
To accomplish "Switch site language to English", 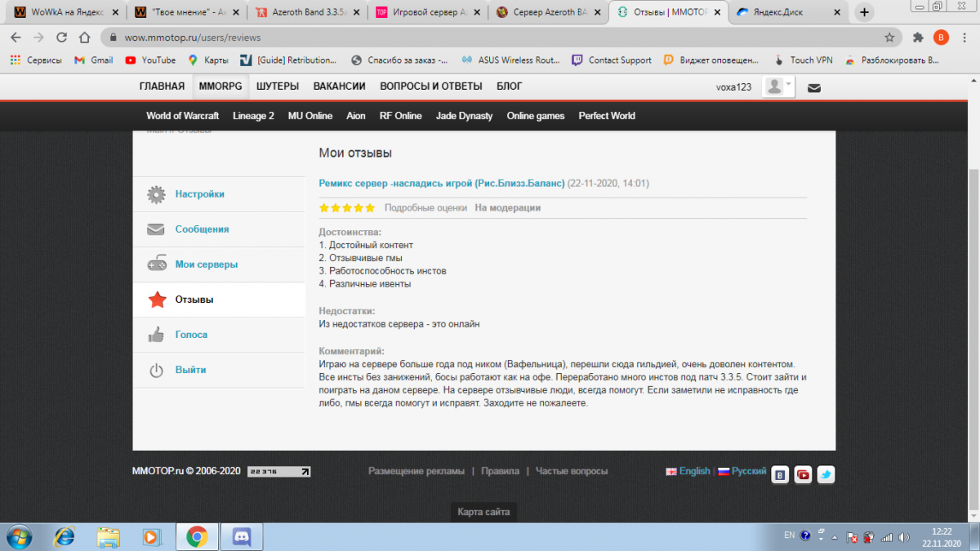I will 693,471.
